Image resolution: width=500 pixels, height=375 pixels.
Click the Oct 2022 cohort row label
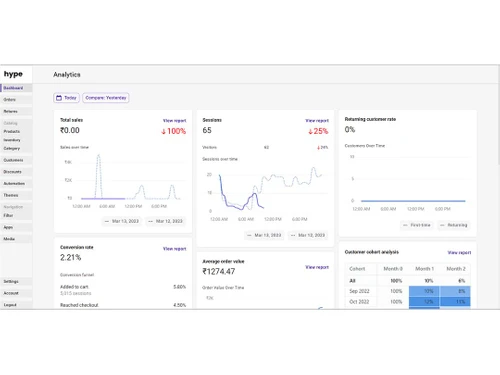359,302
